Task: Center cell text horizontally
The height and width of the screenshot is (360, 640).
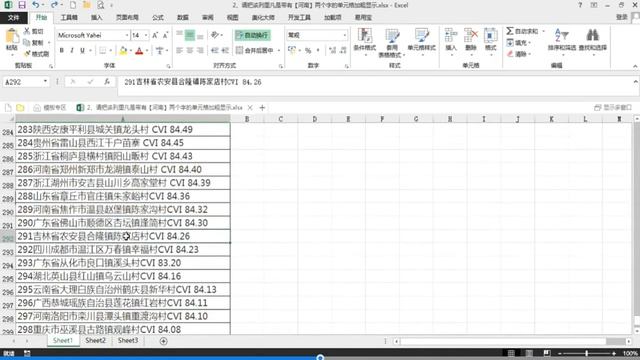Action: (190, 51)
